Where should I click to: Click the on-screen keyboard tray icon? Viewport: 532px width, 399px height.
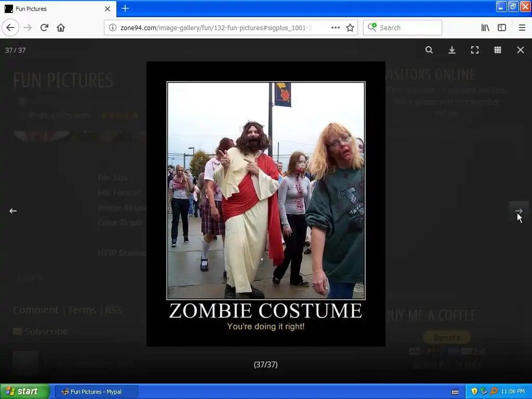pyautogui.click(x=455, y=392)
